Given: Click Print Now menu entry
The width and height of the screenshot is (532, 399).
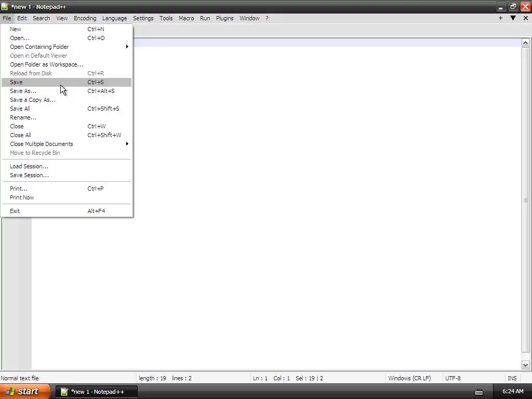Looking at the screenshot, I should (x=66, y=197).
